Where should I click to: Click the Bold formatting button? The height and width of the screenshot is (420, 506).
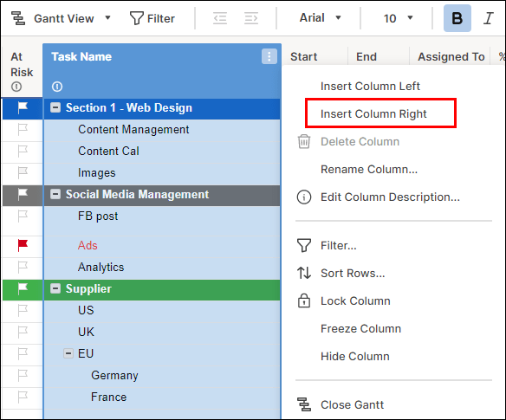coord(457,18)
